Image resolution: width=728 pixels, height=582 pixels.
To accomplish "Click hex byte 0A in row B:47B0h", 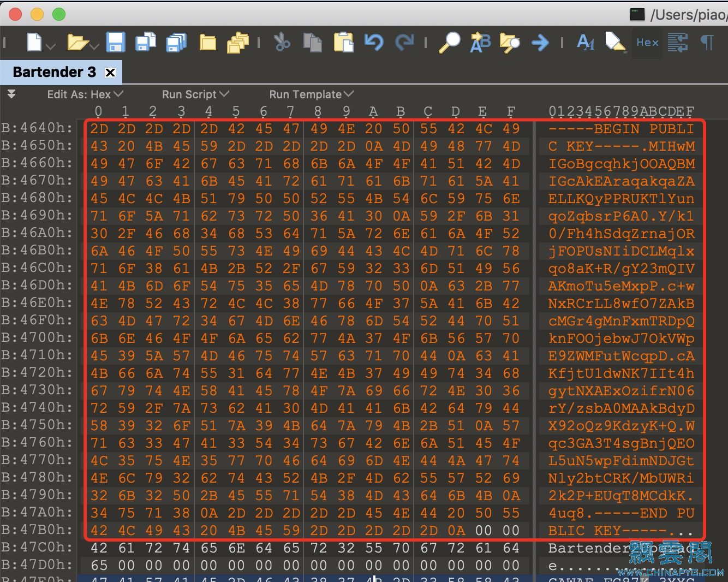I will (456, 530).
